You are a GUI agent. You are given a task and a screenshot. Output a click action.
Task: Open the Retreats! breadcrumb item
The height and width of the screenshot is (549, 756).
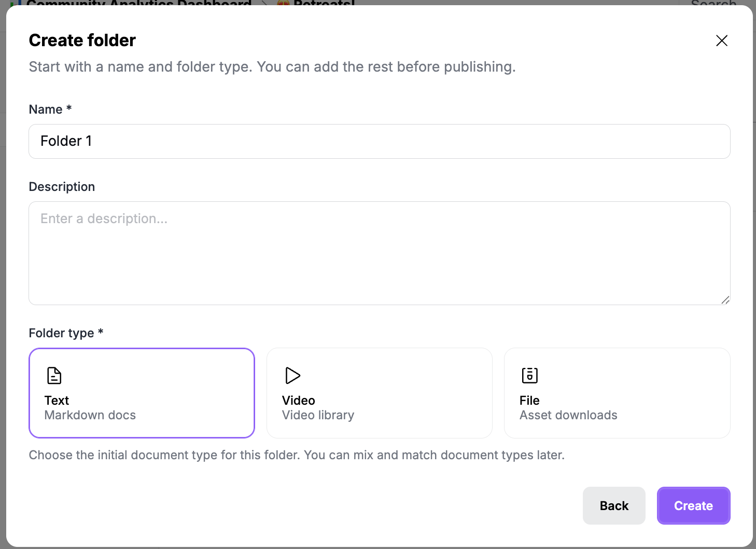(324, 3)
